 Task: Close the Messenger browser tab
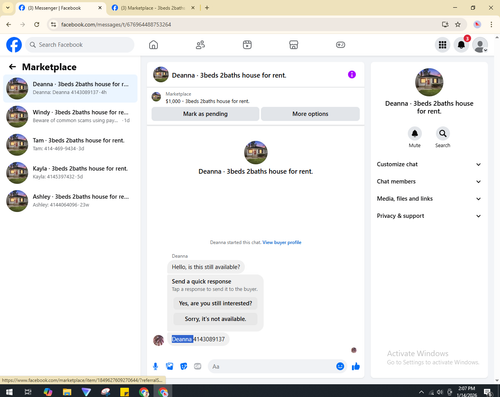100,8
